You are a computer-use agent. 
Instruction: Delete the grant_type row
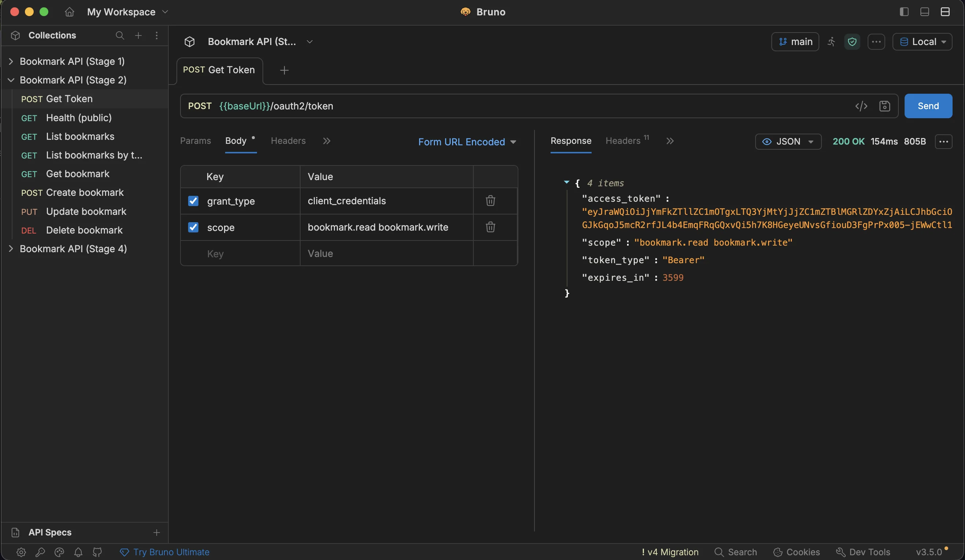tap(491, 201)
